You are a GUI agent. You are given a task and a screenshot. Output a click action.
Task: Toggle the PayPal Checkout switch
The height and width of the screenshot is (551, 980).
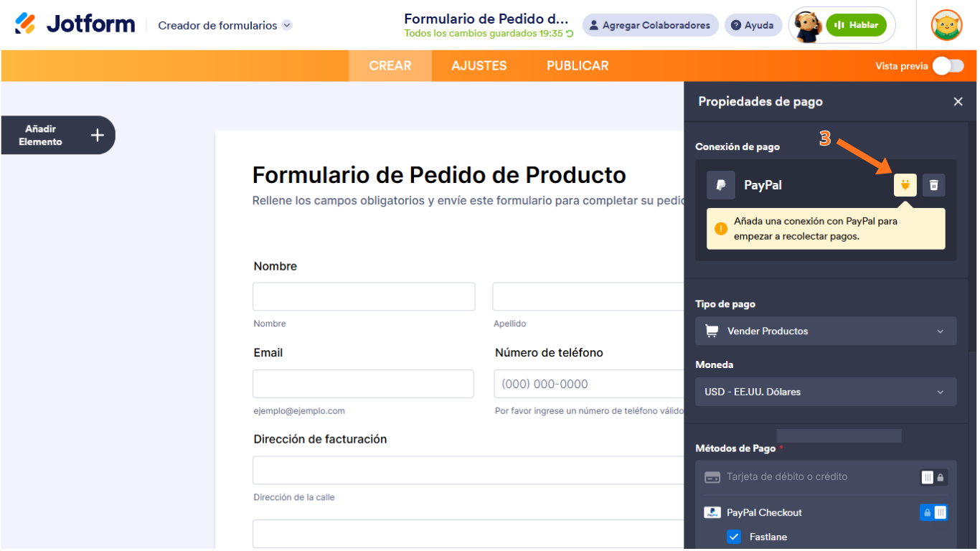coord(934,512)
